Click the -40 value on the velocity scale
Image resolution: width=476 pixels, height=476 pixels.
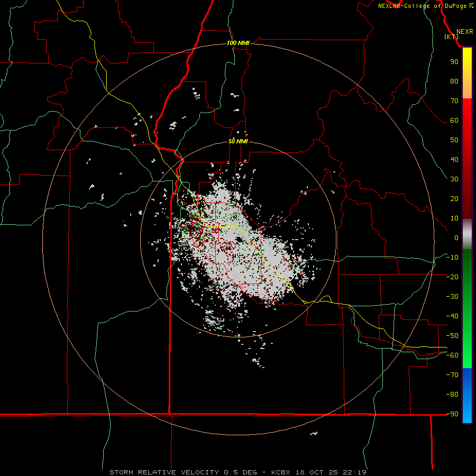[452, 316]
